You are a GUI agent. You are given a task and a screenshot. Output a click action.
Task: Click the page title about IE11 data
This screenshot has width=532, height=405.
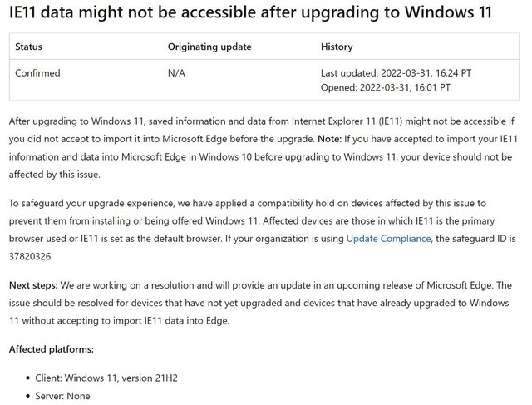point(250,12)
